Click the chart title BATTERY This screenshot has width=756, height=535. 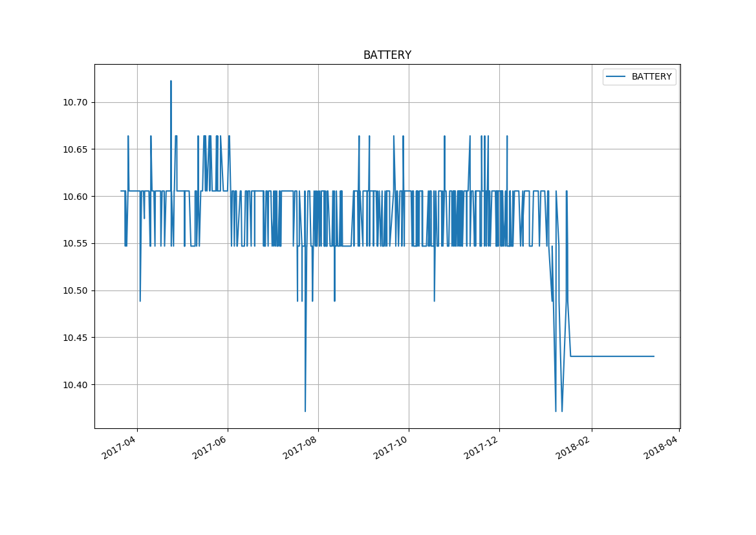387,56
